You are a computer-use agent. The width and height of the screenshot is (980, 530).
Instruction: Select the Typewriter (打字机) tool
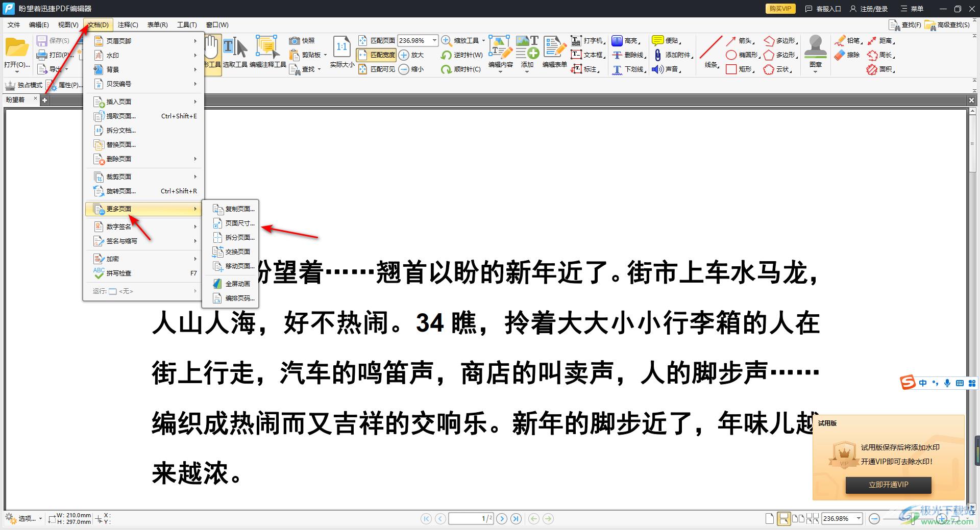pos(588,40)
